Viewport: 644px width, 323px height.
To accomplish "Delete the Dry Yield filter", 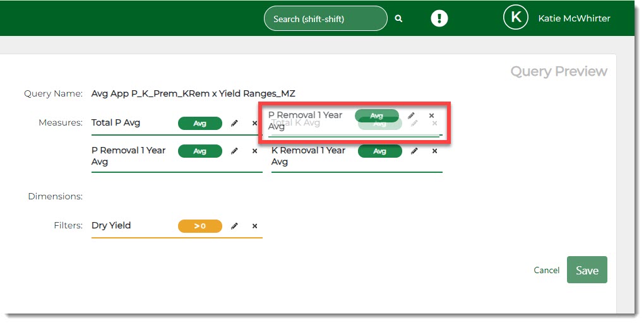I will coord(254,226).
